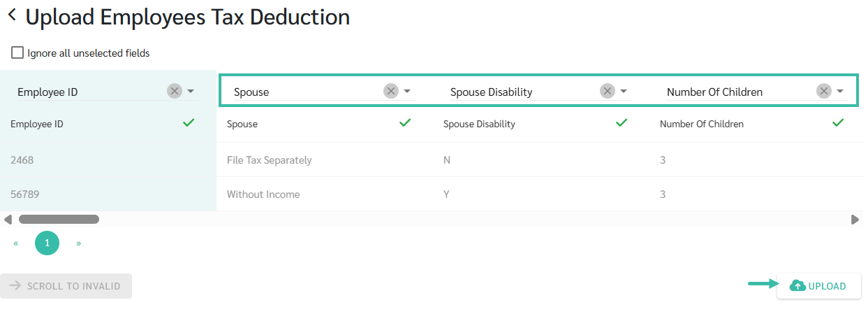Clear the Number Of Children mapping

[824, 91]
